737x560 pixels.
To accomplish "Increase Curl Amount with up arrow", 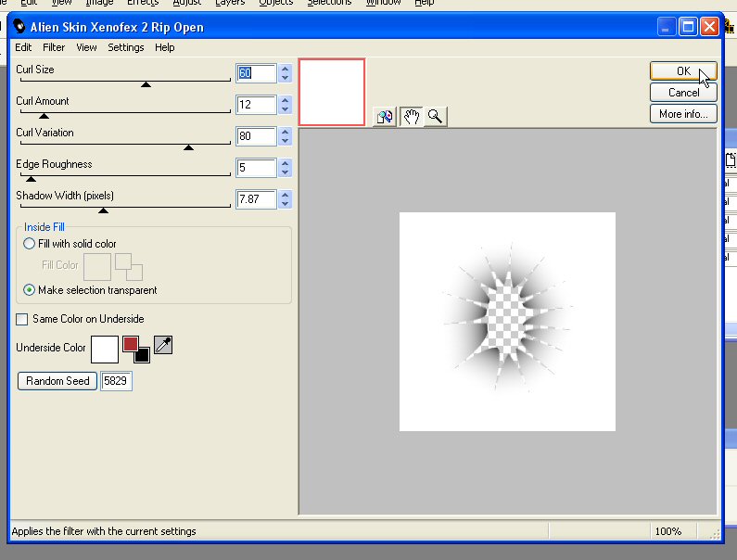I will [x=285, y=100].
